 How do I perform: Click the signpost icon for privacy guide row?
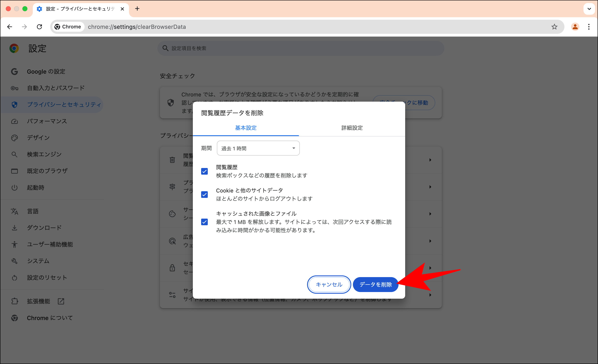pyautogui.click(x=172, y=187)
